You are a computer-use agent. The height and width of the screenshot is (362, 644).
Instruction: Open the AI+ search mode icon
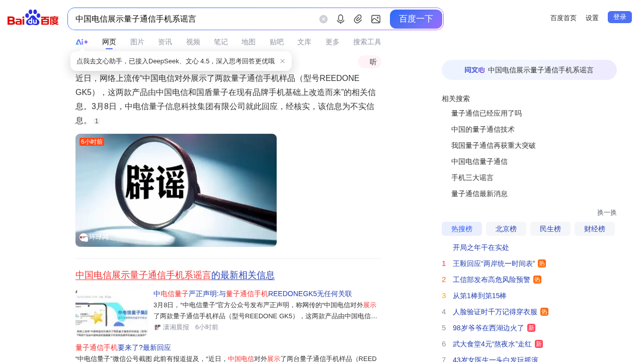pos(82,42)
